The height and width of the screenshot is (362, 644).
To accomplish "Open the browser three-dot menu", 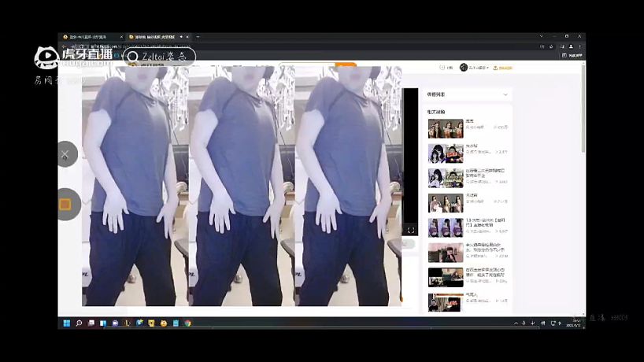I will [x=581, y=46].
